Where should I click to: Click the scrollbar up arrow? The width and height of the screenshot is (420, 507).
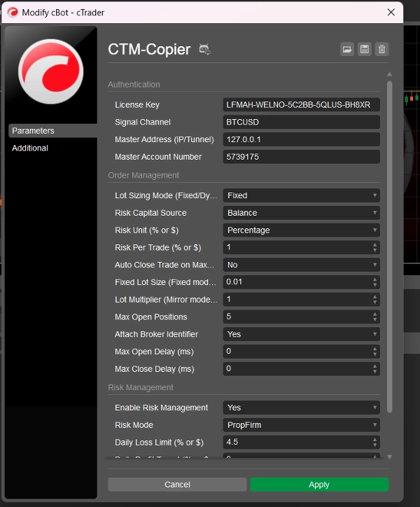coord(390,74)
